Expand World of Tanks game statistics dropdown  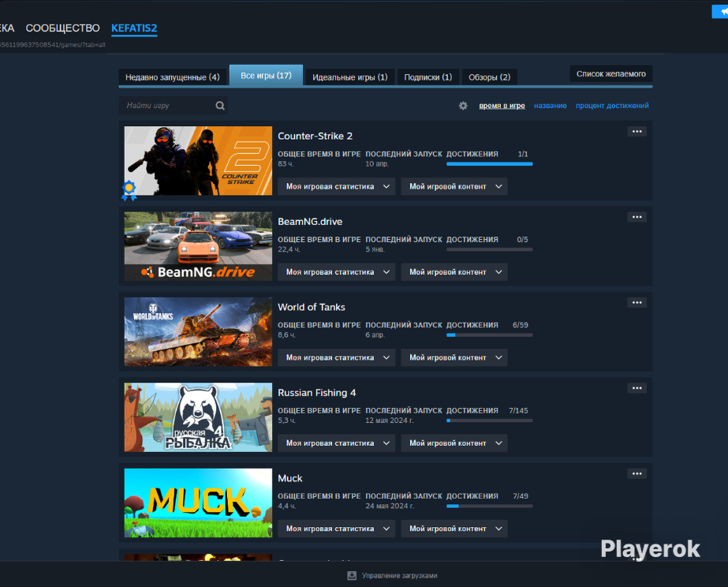point(336,357)
